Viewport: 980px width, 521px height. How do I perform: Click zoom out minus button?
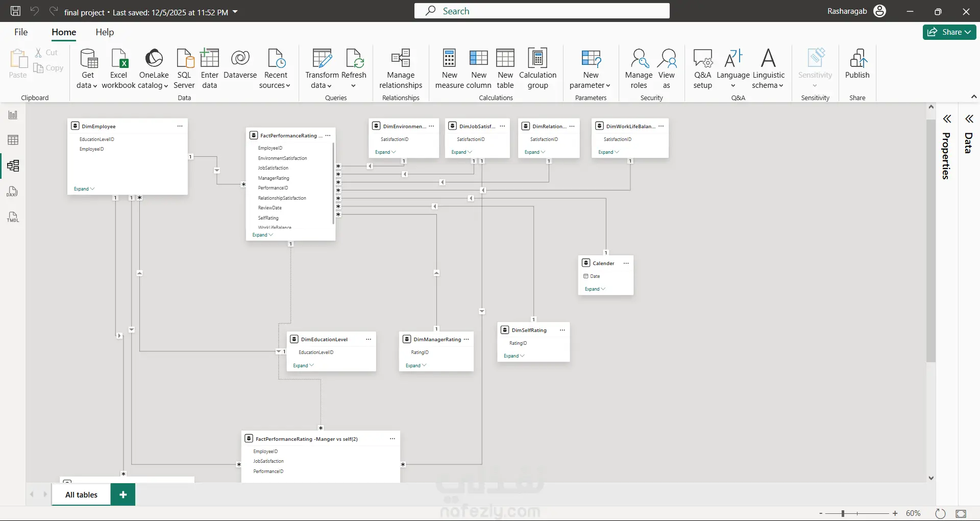(821, 513)
